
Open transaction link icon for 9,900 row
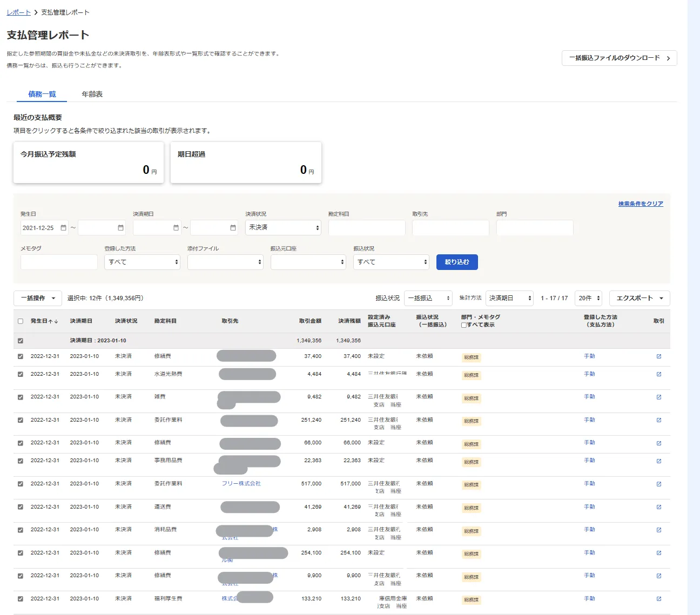coord(659,576)
